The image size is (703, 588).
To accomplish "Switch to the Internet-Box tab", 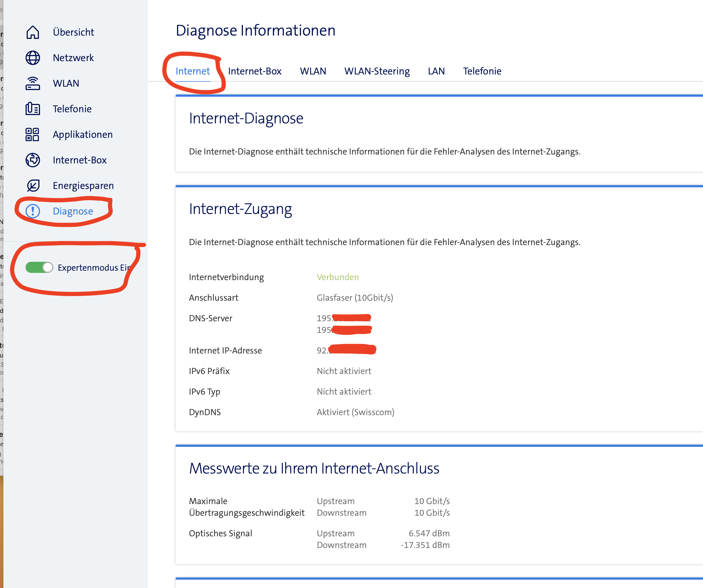I will (x=255, y=71).
